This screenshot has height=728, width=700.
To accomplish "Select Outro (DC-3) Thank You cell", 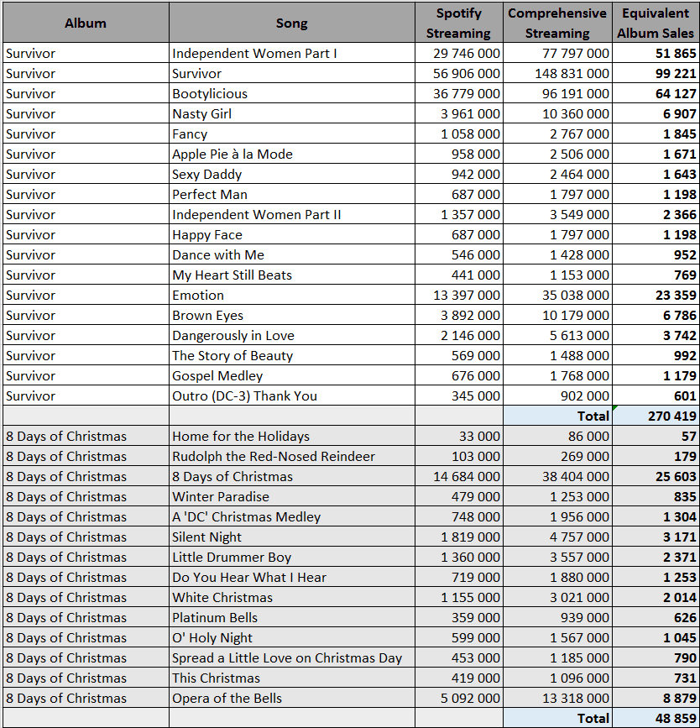I will tap(292, 395).
